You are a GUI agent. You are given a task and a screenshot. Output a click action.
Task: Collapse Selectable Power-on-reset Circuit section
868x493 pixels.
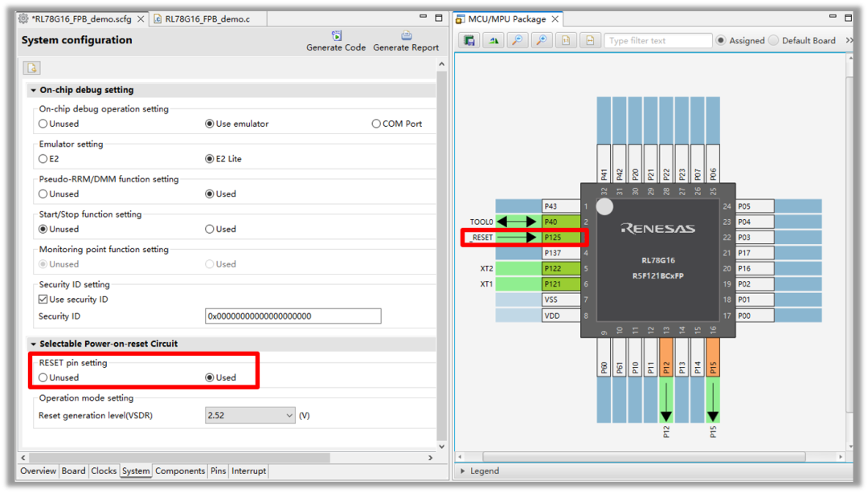pyautogui.click(x=34, y=344)
